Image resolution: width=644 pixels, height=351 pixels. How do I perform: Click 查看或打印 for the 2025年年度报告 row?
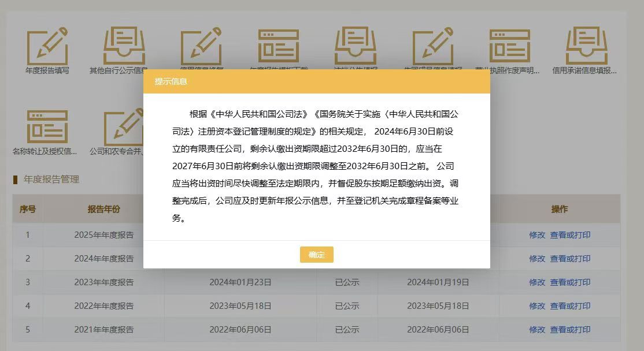570,235
